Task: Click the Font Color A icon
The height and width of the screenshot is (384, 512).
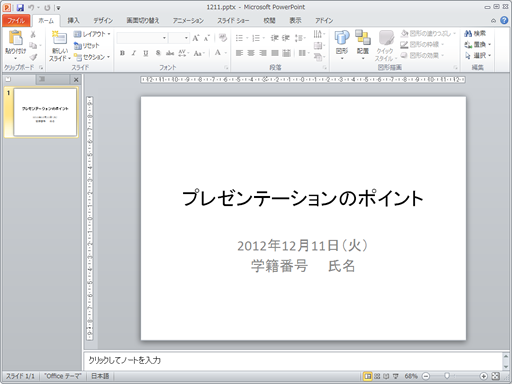Action: coord(218,53)
